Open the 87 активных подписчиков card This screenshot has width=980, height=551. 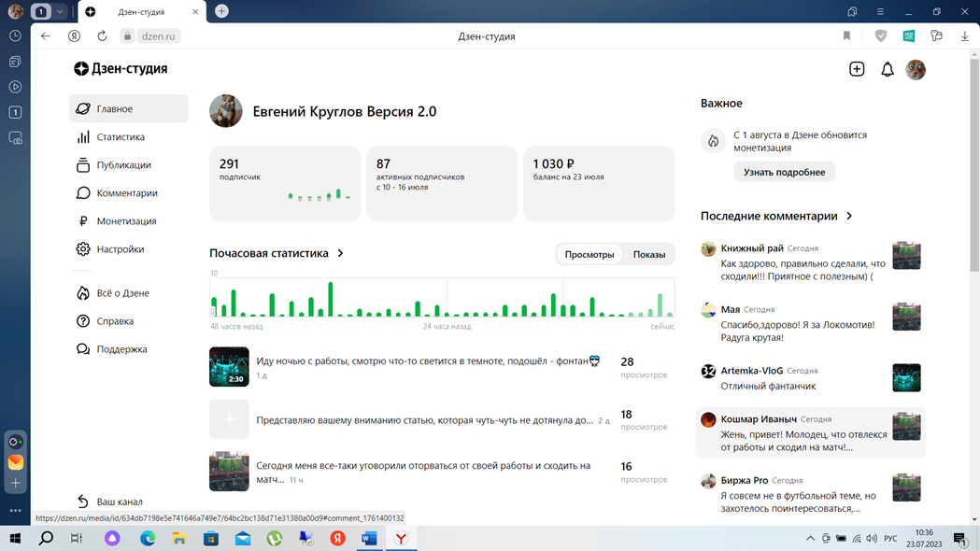click(442, 184)
